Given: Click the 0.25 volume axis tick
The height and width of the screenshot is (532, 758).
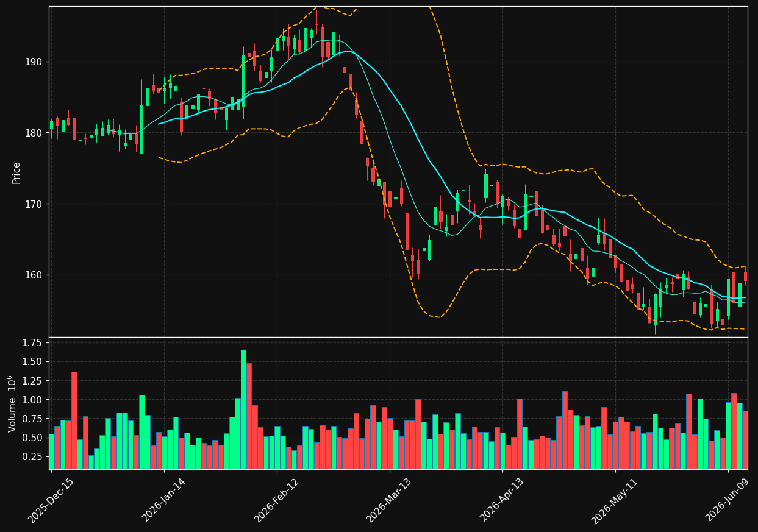Looking at the screenshot, I should coord(32,456).
